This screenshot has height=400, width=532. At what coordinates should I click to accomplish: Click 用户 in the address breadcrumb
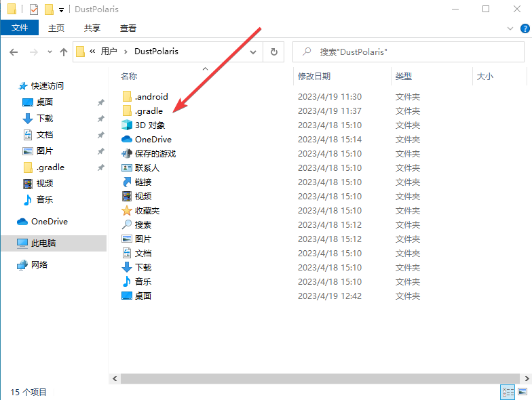click(x=109, y=52)
